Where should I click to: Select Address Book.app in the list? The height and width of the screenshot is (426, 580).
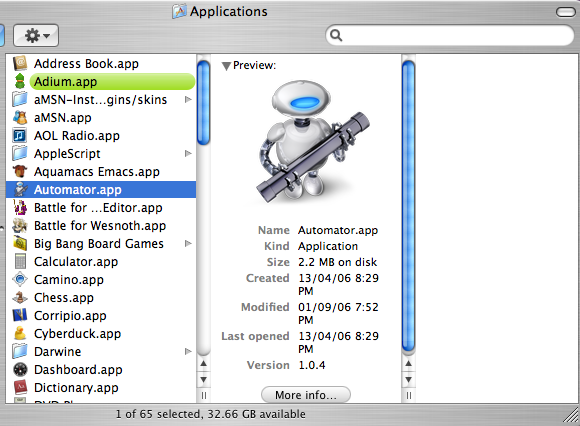click(x=101, y=63)
